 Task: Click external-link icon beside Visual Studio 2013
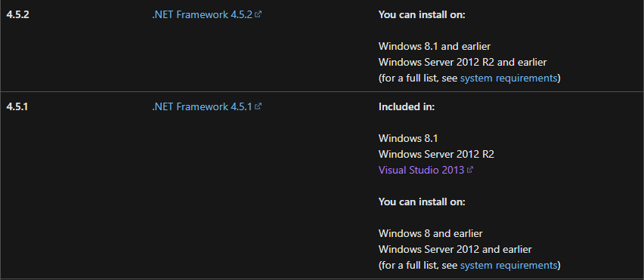[470, 170]
